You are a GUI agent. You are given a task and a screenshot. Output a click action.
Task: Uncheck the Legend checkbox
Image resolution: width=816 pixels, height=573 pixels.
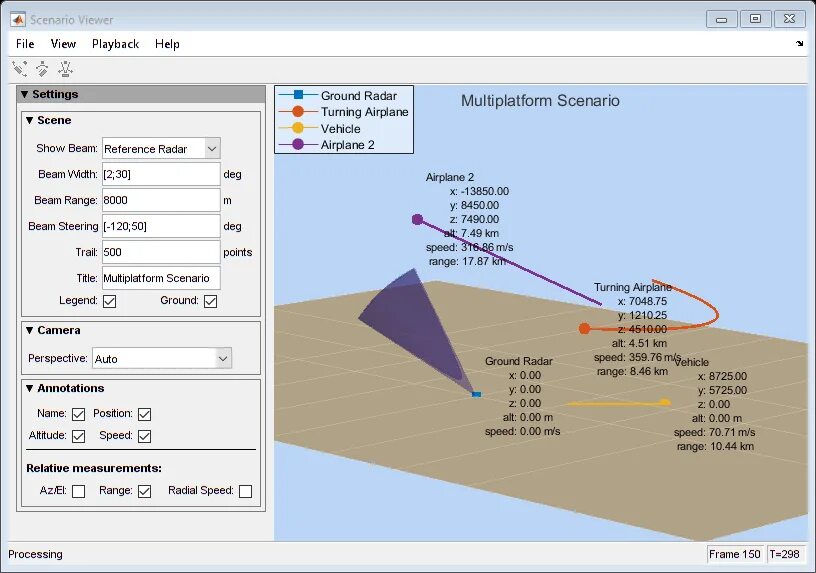[x=109, y=301]
